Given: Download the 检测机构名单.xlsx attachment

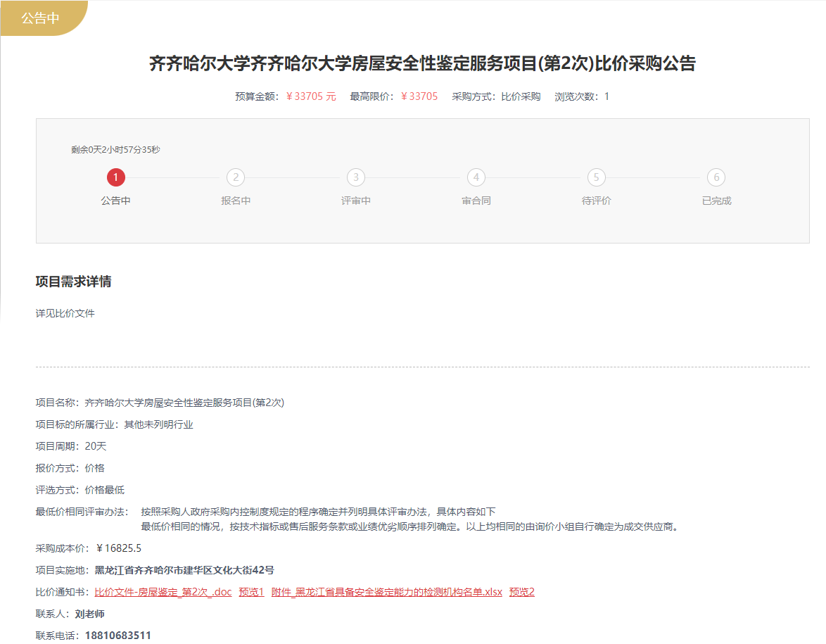Looking at the screenshot, I should (386, 592).
